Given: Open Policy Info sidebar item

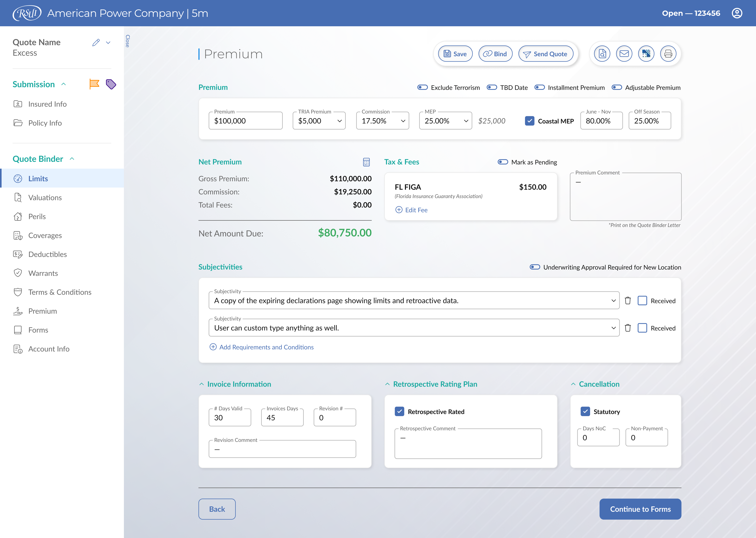Looking at the screenshot, I should [62, 123].
